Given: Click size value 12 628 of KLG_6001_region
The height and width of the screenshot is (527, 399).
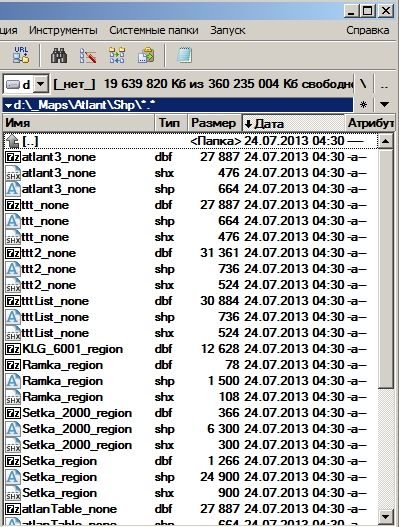Looking at the screenshot, I should (220, 349).
